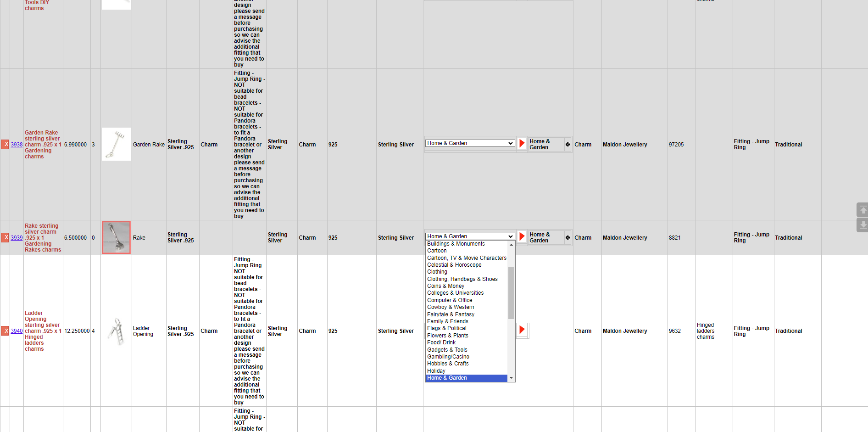Click Traditional in the Garden Rake row
This screenshot has width=868, height=432.
[x=789, y=145]
